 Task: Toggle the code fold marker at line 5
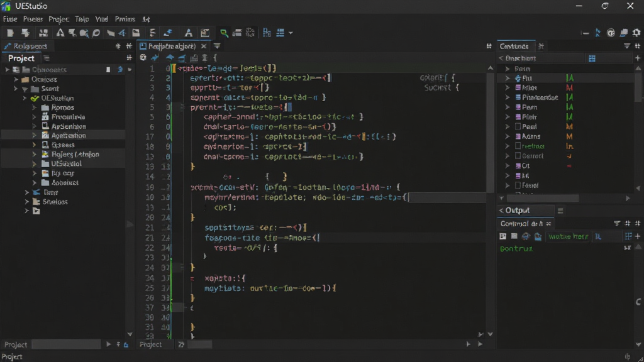click(x=182, y=107)
